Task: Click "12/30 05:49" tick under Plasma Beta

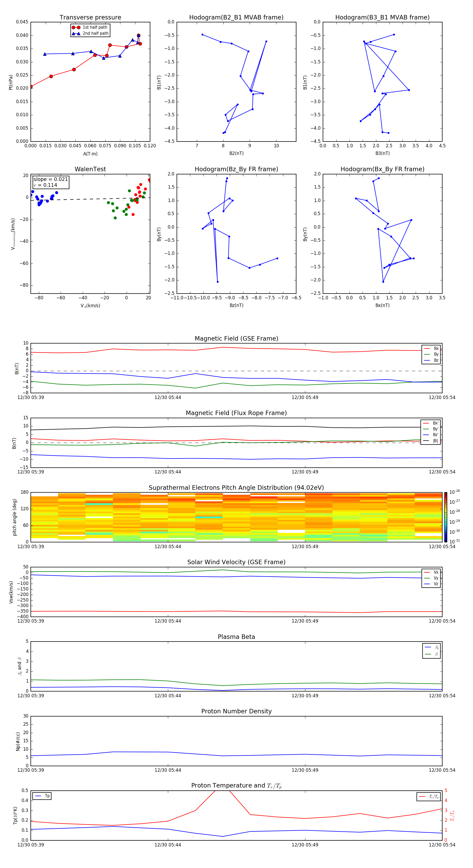Action: (x=305, y=696)
